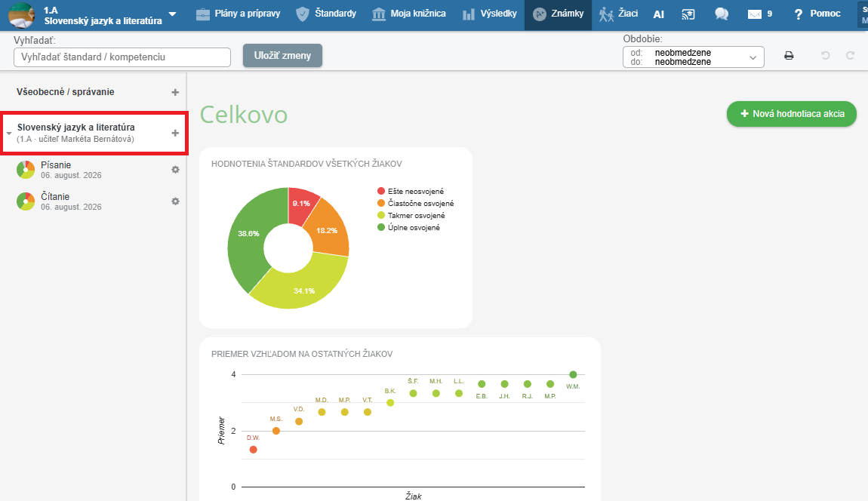Add item to Slovenský jazyk a literatúra
This screenshot has height=501, width=868.
coord(175,133)
